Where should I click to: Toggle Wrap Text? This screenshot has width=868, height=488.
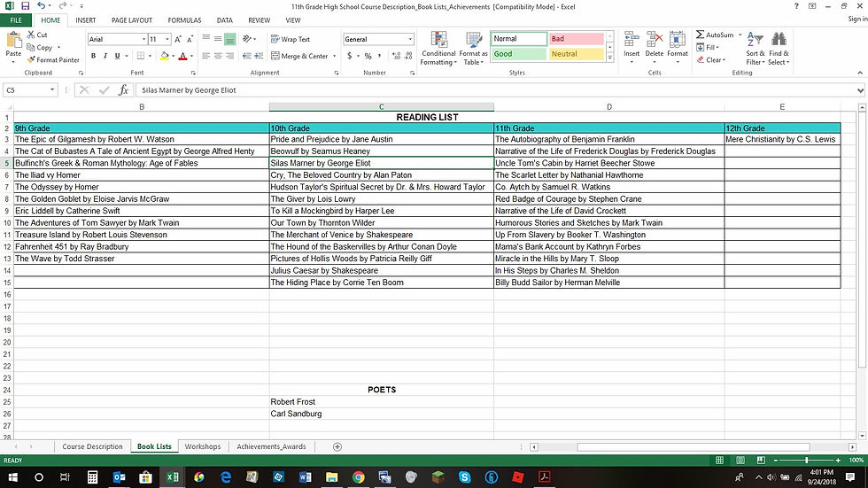[x=291, y=39]
